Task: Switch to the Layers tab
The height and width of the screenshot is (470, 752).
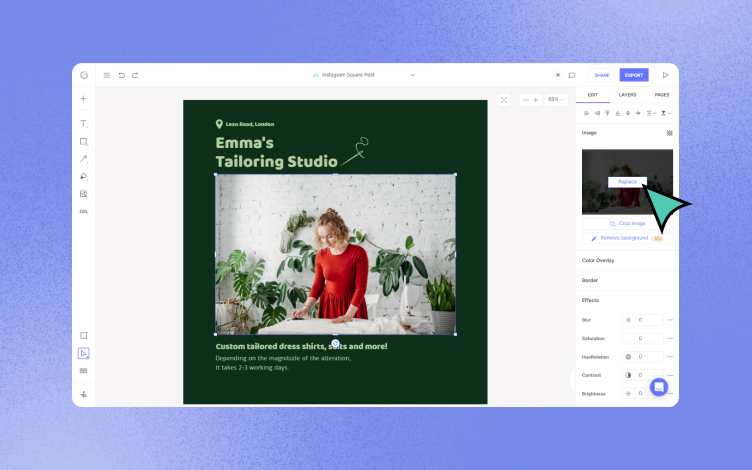Action: click(x=627, y=95)
